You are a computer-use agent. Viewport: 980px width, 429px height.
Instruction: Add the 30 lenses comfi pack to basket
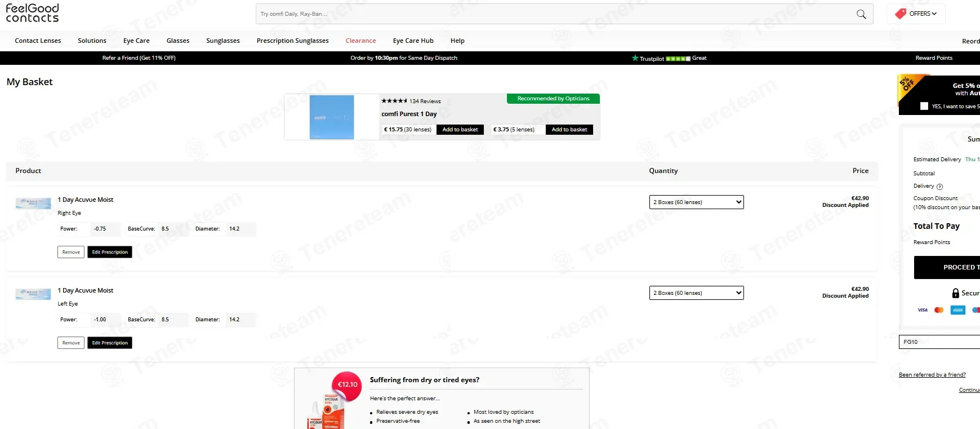[460, 130]
